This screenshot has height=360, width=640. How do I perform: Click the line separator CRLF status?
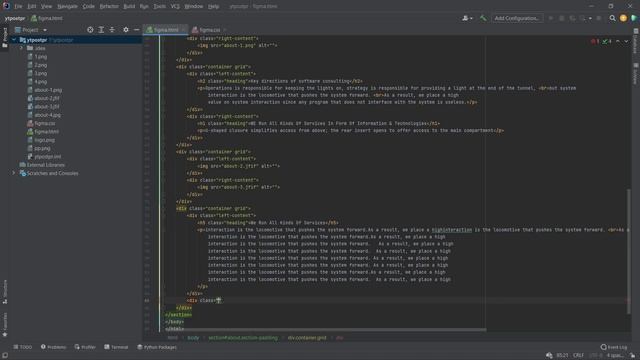(x=578, y=356)
